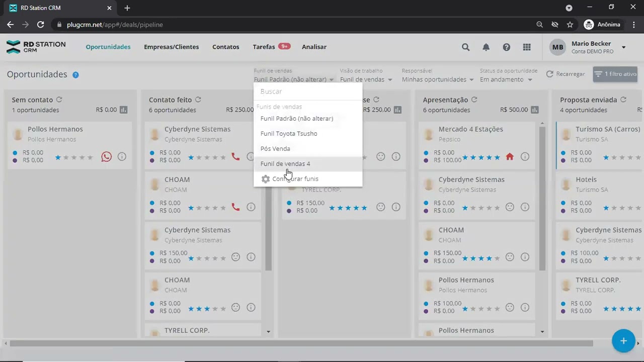Click the 1 filtro ativo button
644x362 pixels.
(615, 74)
